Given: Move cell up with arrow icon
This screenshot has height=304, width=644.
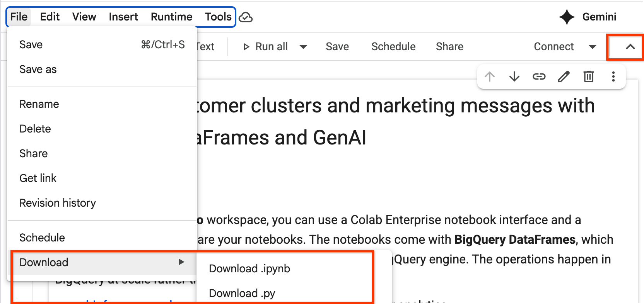Looking at the screenshot, I should (490, 76).
